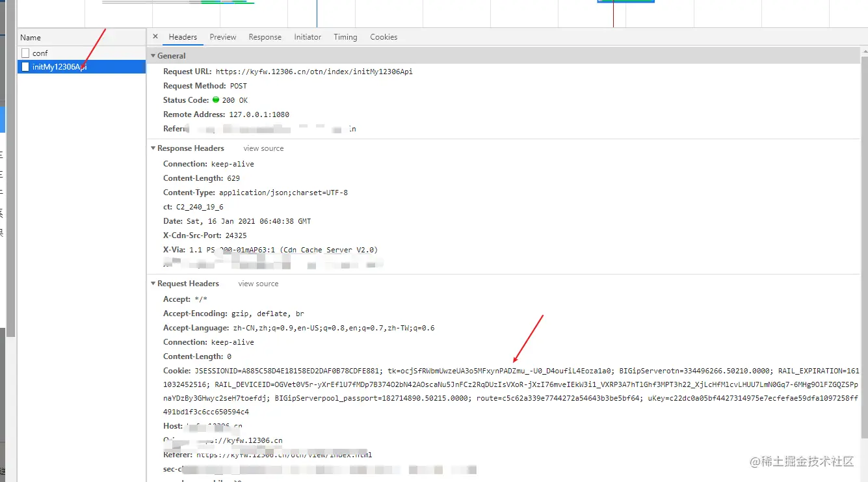Click the request Connection keep-alive header
The height and width of the screenshot is (482, 868).
point(209,342)
